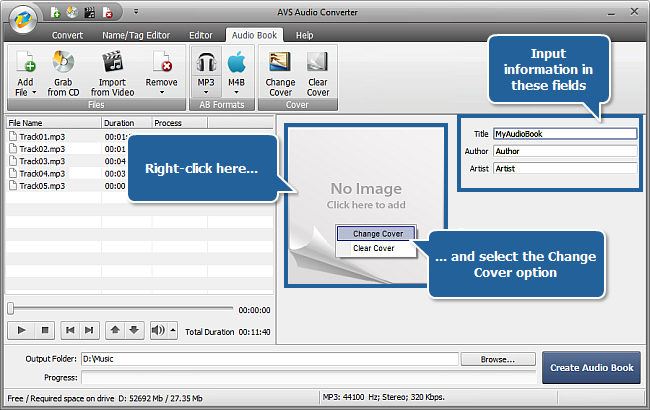Click the Title input field
The image size is (650, 410).
(x=565, y=134)
